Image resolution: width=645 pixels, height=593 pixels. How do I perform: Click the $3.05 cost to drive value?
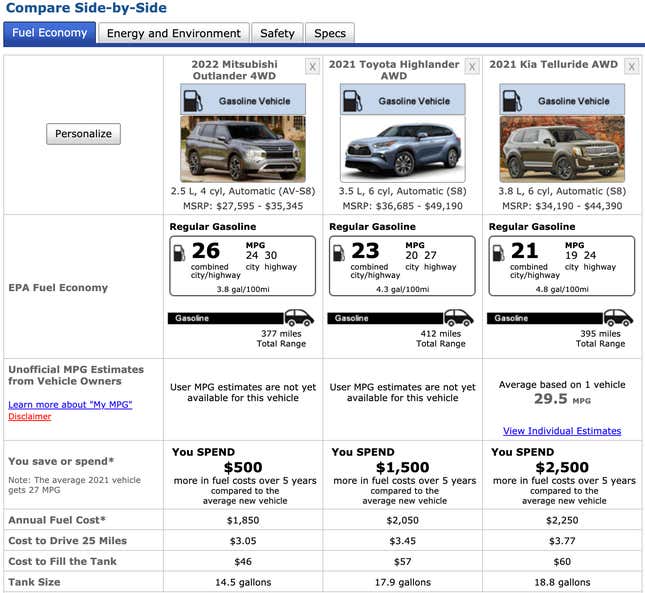pyautogui.click(x=243, y=541)
